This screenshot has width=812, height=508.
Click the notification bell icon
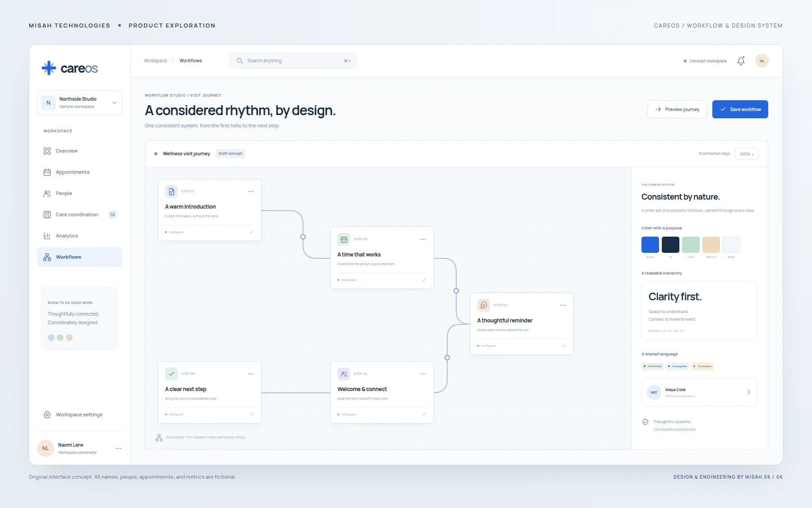click(741, 61)
